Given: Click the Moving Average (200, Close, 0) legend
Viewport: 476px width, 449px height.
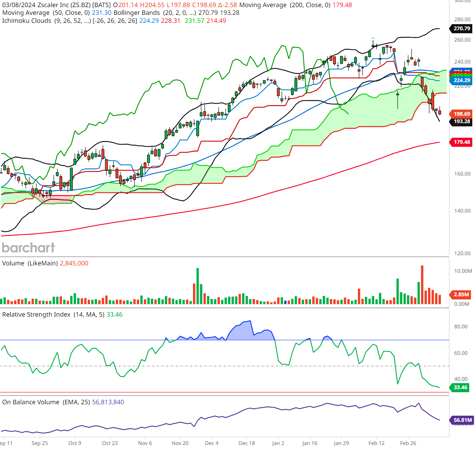Looking at the screenshot, I should (285, 5).
